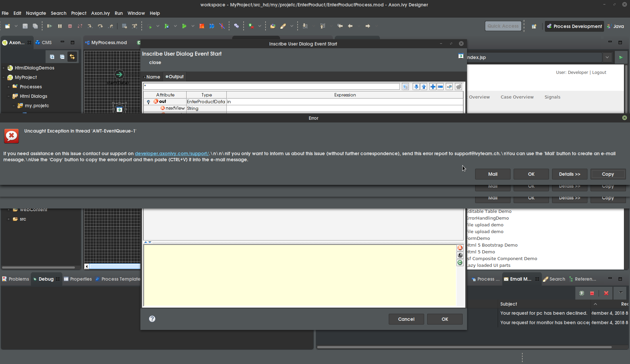Collapse the 'out' attribute row expander
Screen dimensions: 630x364
coord(148,102)
